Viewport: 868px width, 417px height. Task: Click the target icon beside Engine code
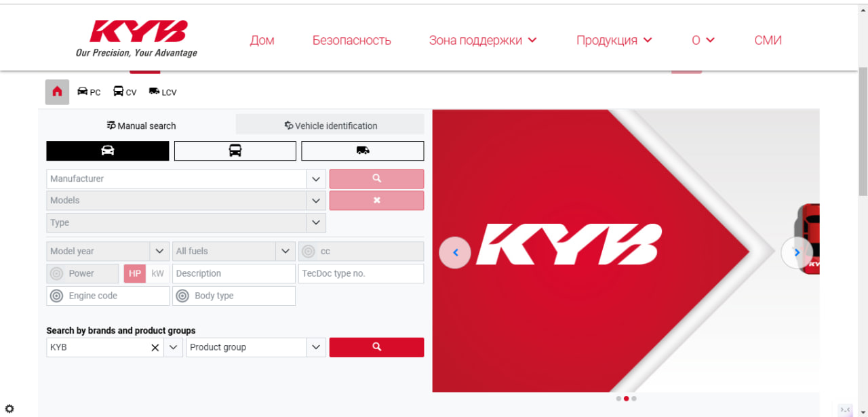[x=56, y=296]
